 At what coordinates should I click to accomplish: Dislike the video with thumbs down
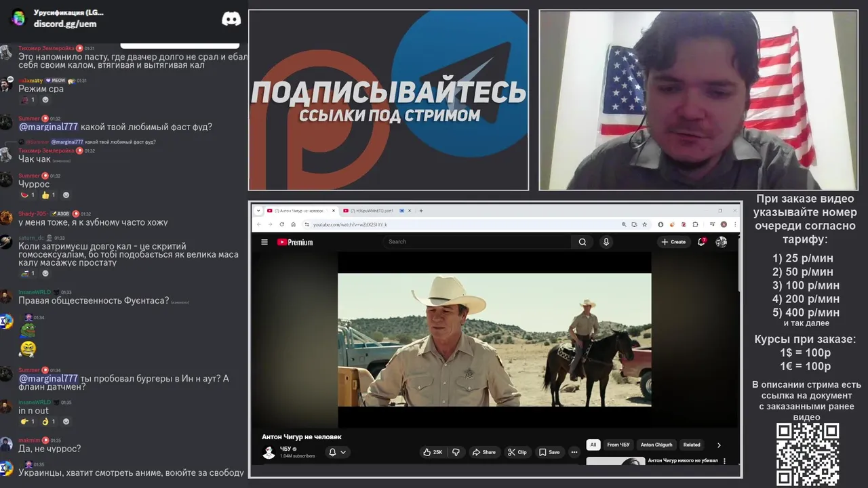pos(456,452)
